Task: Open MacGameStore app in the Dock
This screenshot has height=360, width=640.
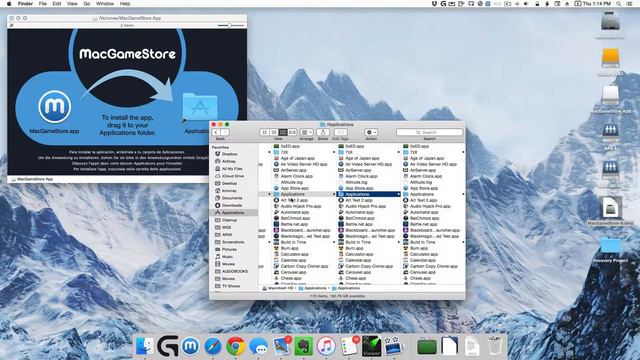Action: pyautogui.click(x=190, y=346)
